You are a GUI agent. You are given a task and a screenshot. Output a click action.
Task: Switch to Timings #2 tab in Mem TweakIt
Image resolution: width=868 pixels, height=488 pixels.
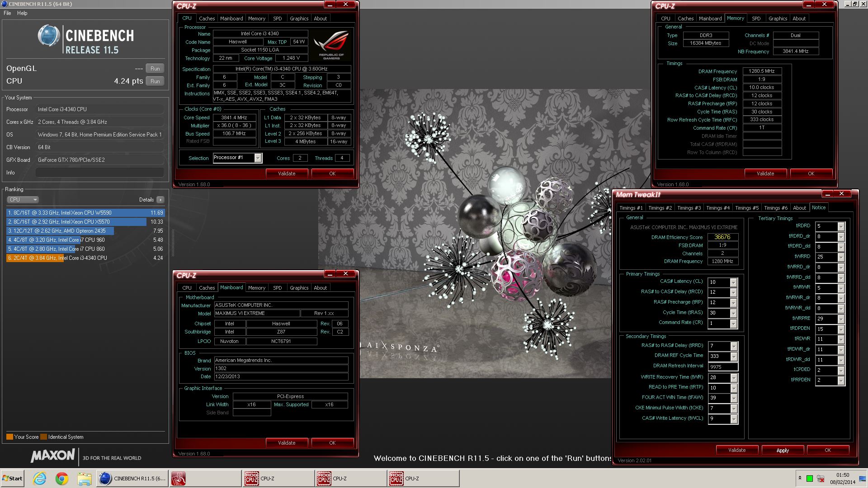[x=660, y=208]
